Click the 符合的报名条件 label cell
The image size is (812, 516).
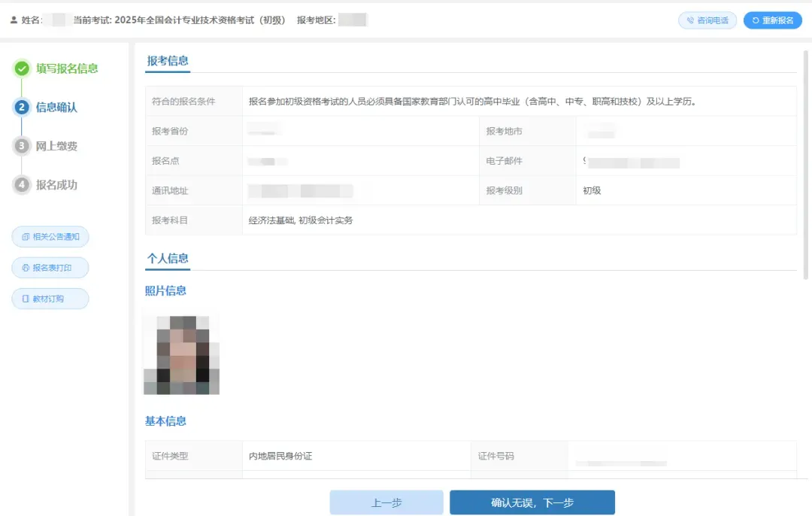point(194,102)
